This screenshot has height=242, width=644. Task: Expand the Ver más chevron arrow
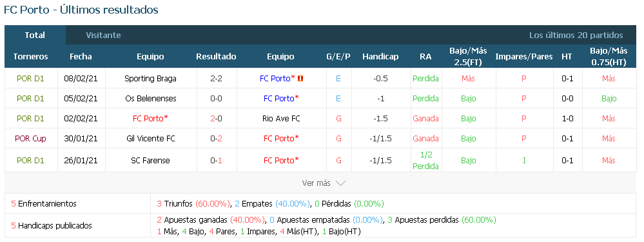click(x=340, y=183)
